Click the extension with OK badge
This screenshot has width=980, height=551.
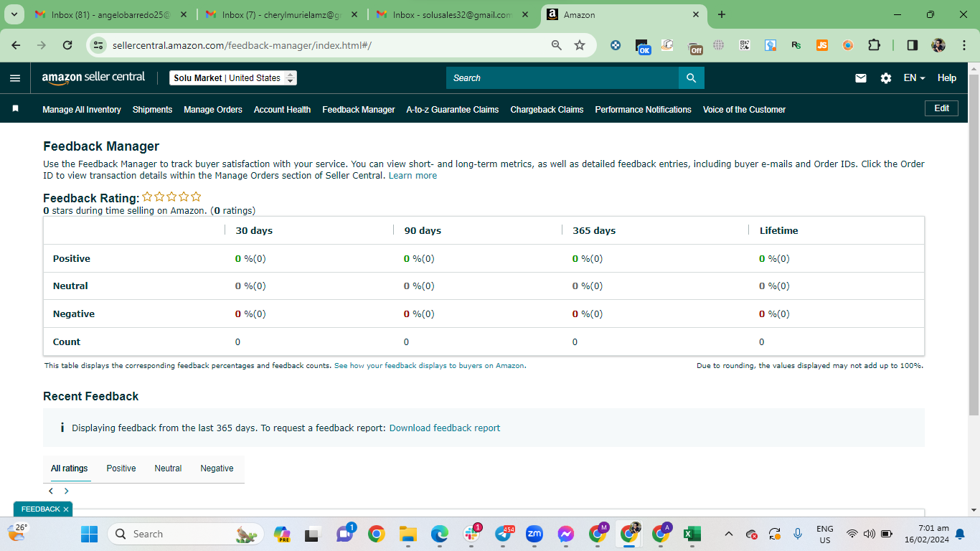coord(642,46)
